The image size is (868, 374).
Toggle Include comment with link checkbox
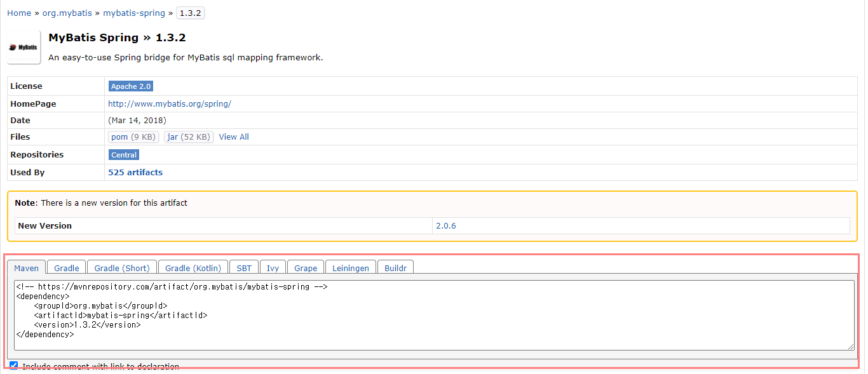[x=14, y=366]
